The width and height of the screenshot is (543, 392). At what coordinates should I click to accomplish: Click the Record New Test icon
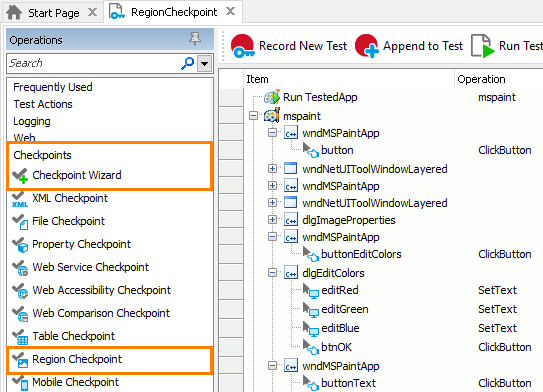coord(243,46)
